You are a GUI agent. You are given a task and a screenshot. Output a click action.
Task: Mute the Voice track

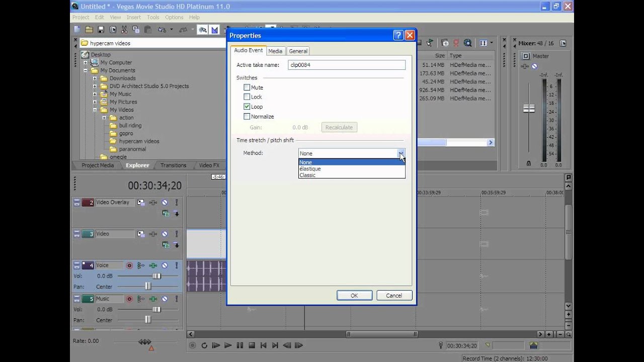click(165, 265)
